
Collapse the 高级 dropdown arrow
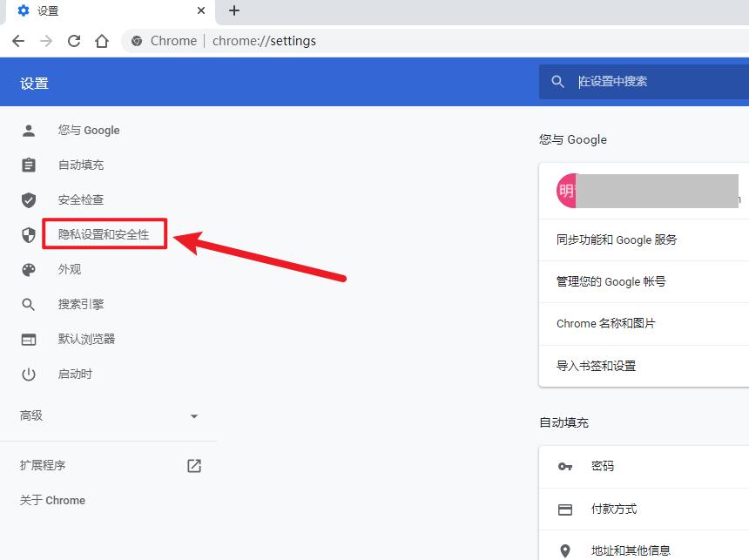point(194,415)
